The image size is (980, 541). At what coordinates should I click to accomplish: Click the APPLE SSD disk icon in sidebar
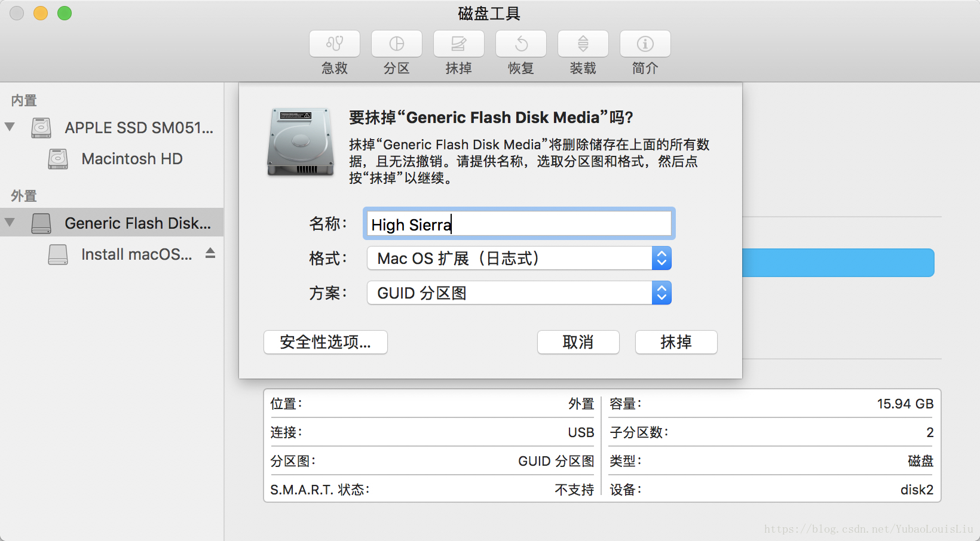coord(41,128)
